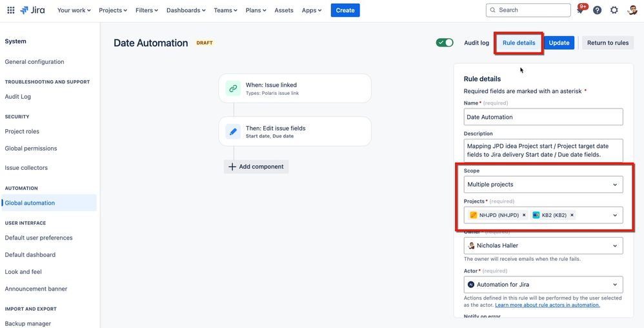Remove the NHJPD project tag
Screen dimensions: 644x328
(524, 215)
